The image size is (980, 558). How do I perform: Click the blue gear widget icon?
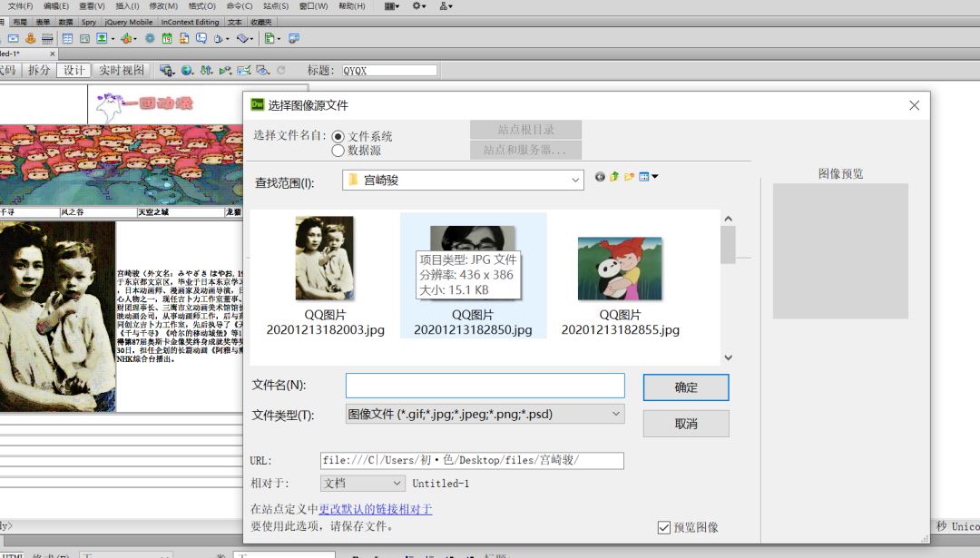click(150, 38)
